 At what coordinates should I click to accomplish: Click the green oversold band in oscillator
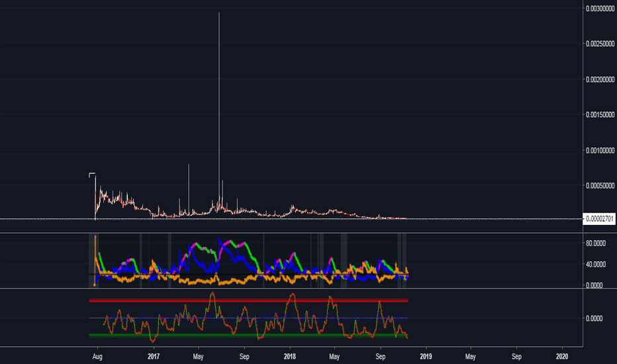click(248, 336)
